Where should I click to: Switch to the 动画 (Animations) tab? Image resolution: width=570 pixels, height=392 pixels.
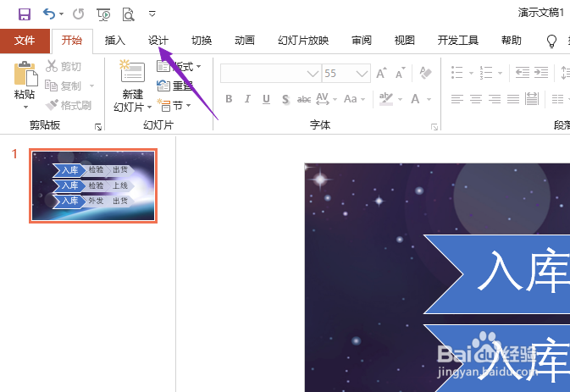tap(245, 41)
